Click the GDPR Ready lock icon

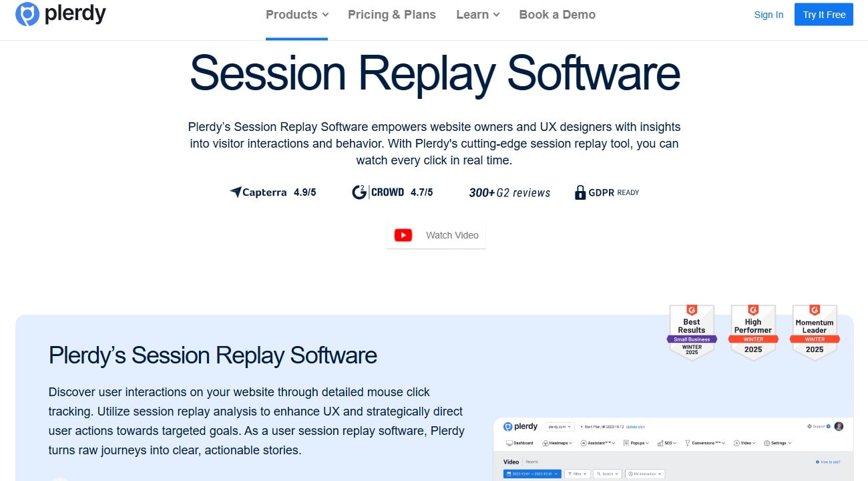[580, 192]
